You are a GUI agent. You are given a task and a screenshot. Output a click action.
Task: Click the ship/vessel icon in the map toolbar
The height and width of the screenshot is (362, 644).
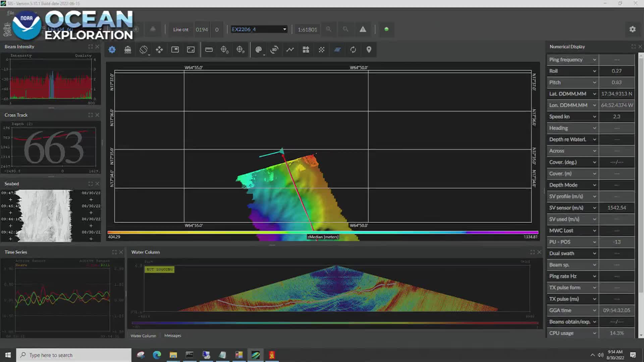tap(128, 50)
